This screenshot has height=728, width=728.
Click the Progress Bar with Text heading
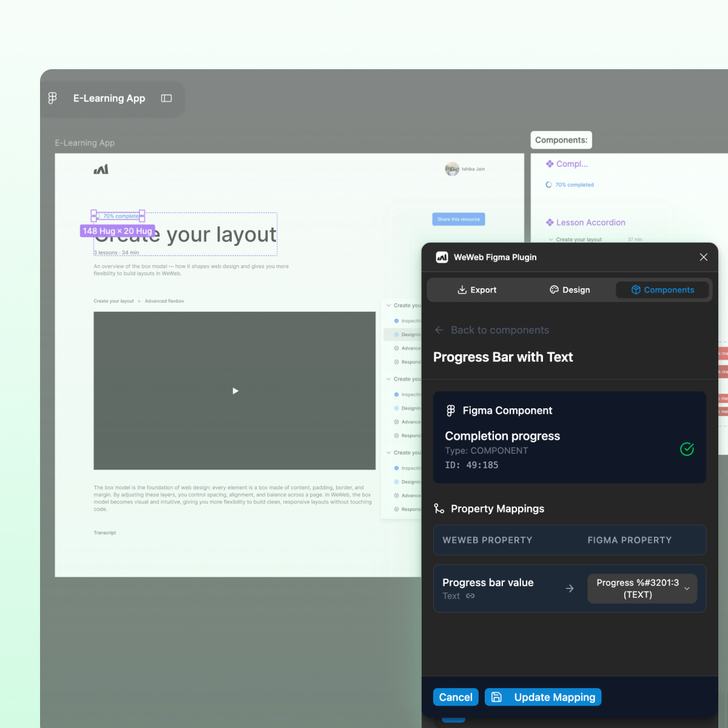click(x=503, y=357)
